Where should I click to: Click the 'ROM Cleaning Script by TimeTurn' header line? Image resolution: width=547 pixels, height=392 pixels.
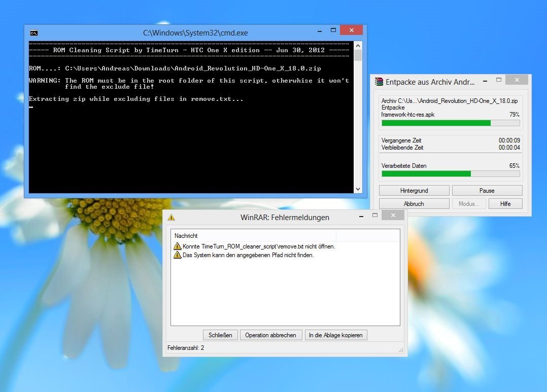189,50
